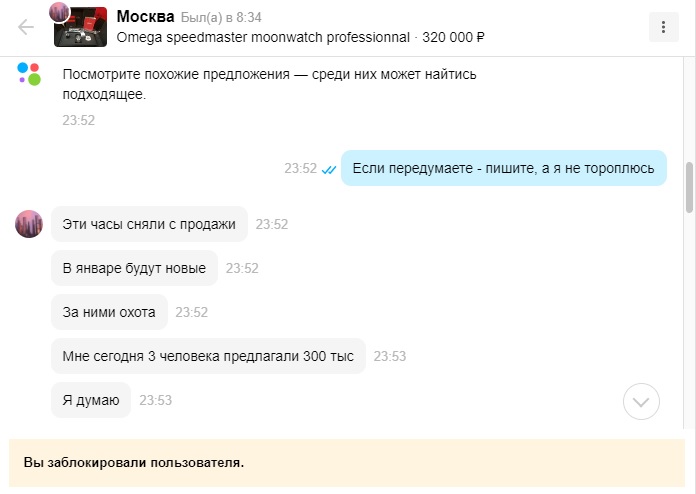696x494 pixels.
Task: Click the 'Я думаю' message bubble
Action: [91, 400]
